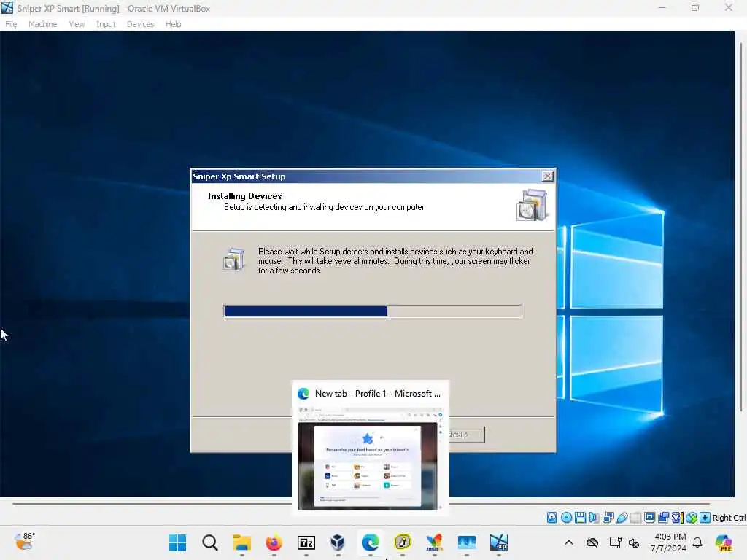The width and height of the screenshot is (747, 560).
Task: Open the clock showing 4:03 PM
Action: (x=670, y=542)
